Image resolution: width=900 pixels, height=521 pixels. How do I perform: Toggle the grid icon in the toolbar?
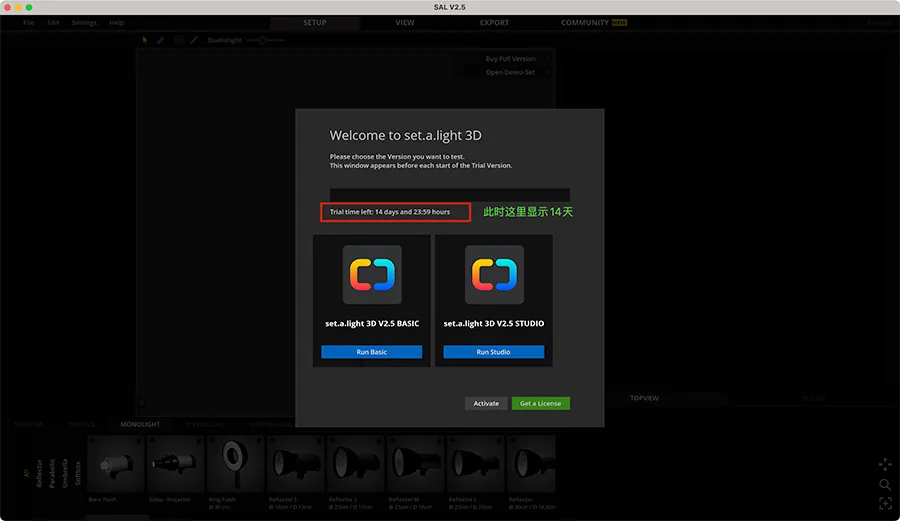179,40
